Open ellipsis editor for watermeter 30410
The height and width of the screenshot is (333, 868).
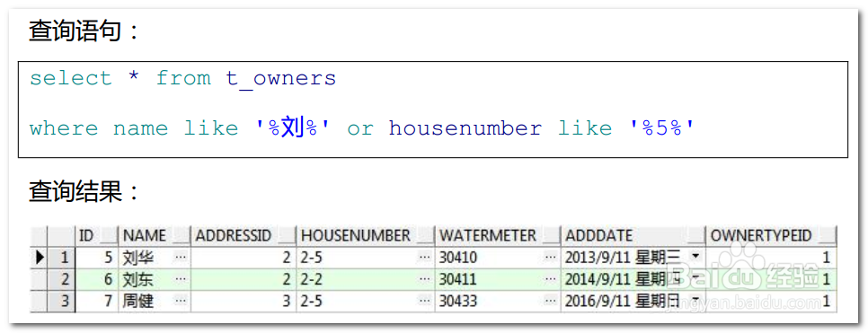coord(550,258)
